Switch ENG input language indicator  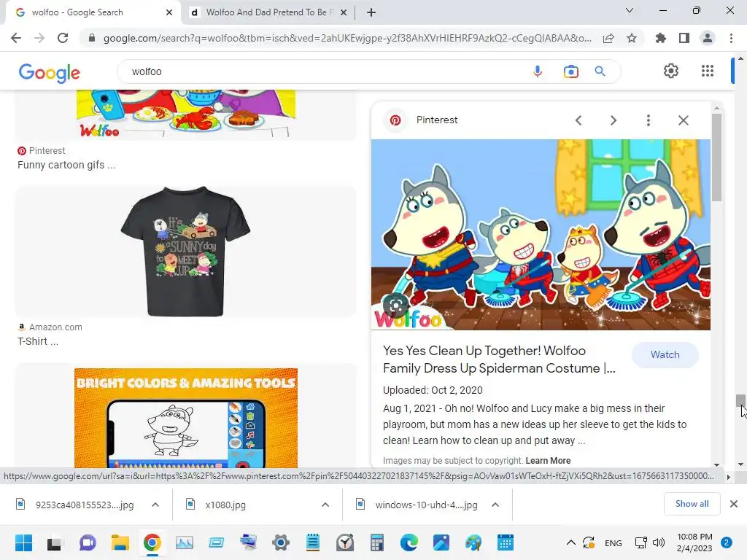point(613,542)
